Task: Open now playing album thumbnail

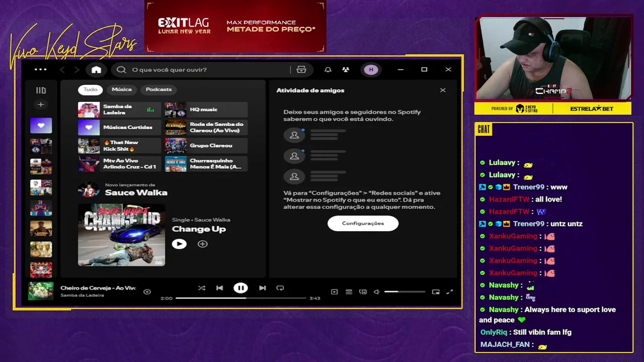Action: (x=41, y=291)
